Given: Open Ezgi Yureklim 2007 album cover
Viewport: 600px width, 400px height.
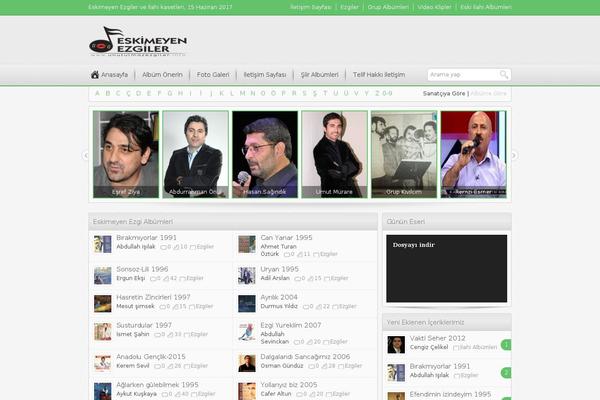Looking at the screenshot, I should 247,331.
